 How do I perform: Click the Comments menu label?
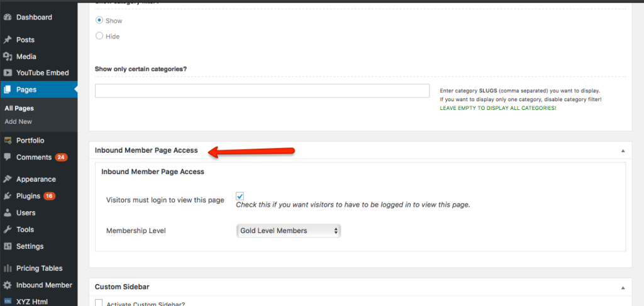coord(34,157)
